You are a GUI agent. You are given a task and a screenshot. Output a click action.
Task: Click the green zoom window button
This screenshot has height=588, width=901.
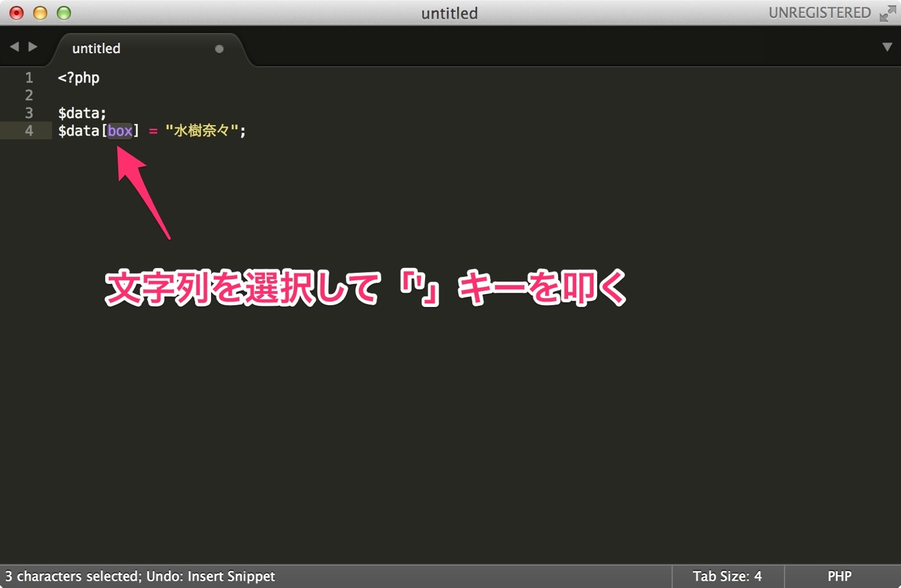(64, 13)
